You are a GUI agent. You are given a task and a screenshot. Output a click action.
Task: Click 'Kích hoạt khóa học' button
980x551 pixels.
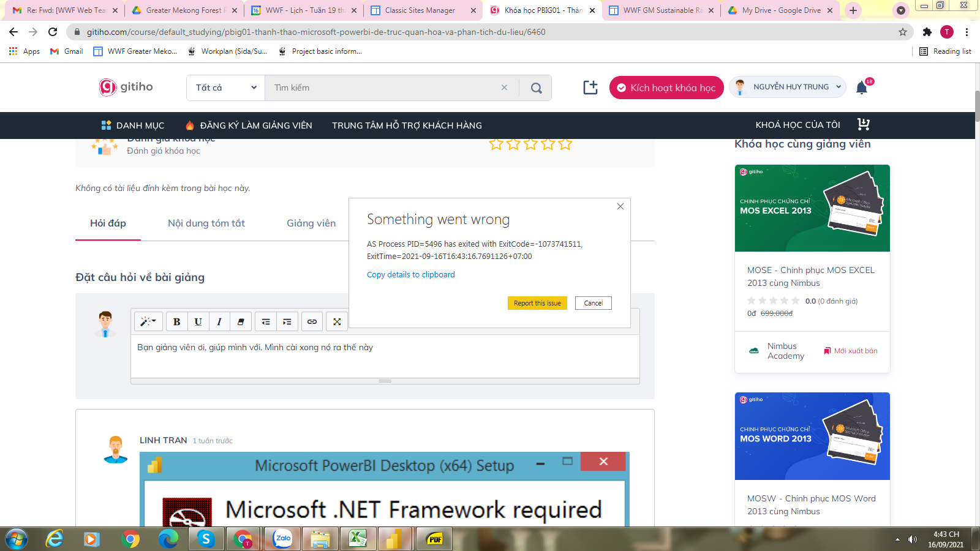666,88
